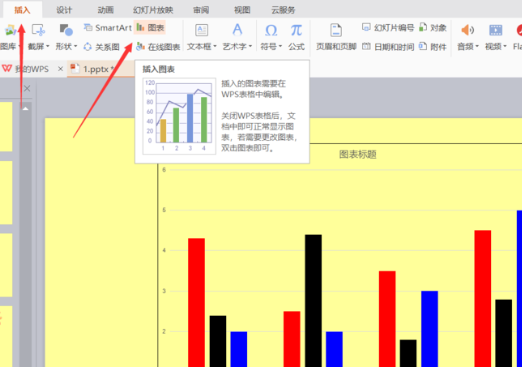This screenshot has height=367, width=522.
Task: Insert an 附件 attachment
Action: 433,47
